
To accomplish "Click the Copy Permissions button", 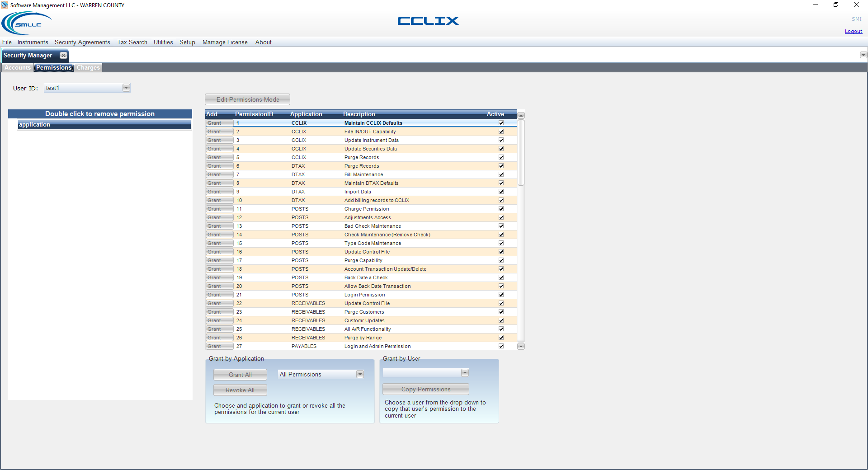I will pyautogui.click(x=426, y=389).
